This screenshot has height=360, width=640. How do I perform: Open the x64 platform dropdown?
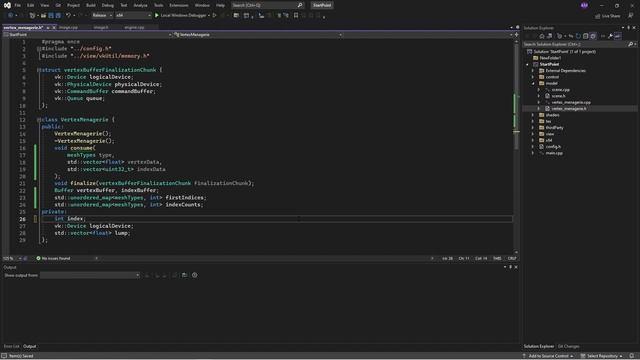tap(133, 16)
